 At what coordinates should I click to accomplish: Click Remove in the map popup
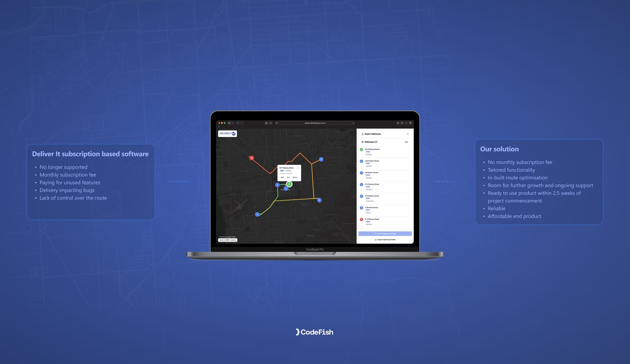[x=295, y=177]
